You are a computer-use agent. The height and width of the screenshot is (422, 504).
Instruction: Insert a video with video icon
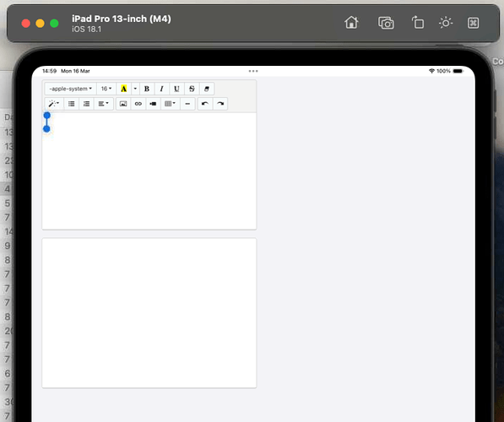[x=153, y=104]
